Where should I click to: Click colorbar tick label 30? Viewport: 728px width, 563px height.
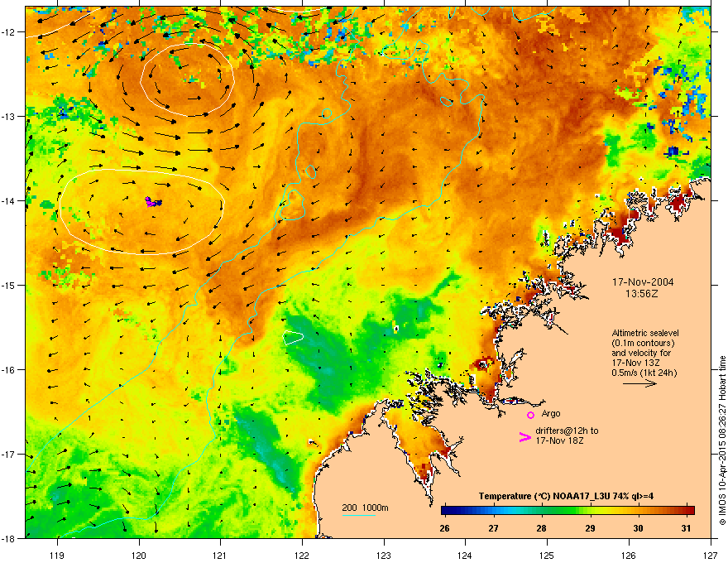[639, 528]
